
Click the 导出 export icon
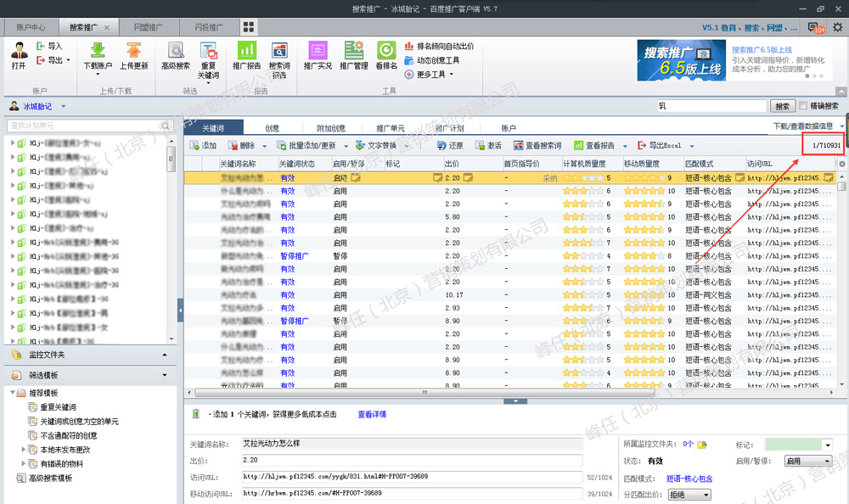41,60
